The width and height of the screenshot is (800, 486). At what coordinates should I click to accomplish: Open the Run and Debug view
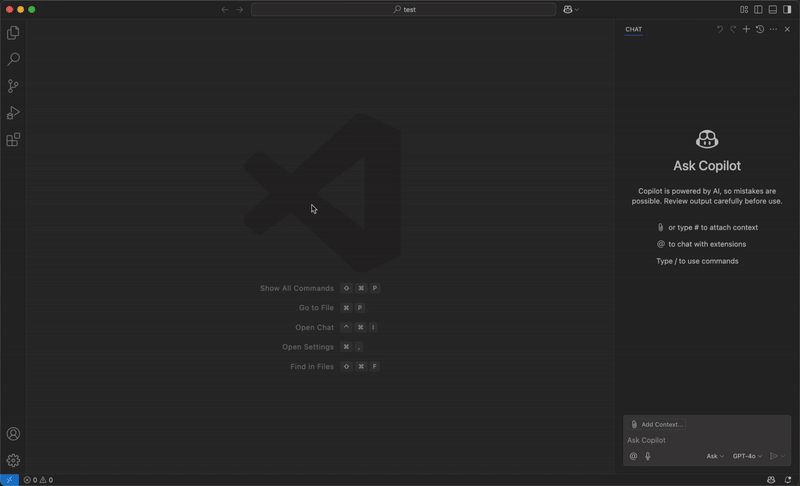coord(13,113)
